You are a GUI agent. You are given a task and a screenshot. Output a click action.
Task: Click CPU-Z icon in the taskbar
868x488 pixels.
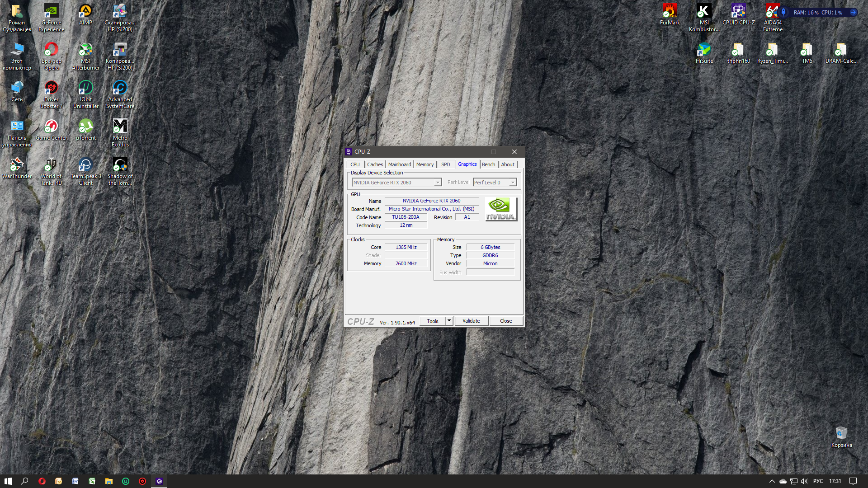(159, 481)
